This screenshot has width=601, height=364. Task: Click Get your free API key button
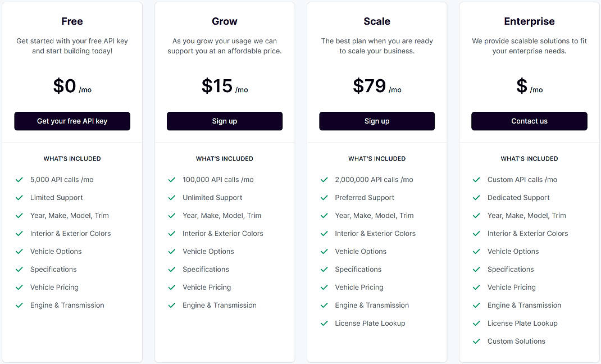click(x=72, y=121)
